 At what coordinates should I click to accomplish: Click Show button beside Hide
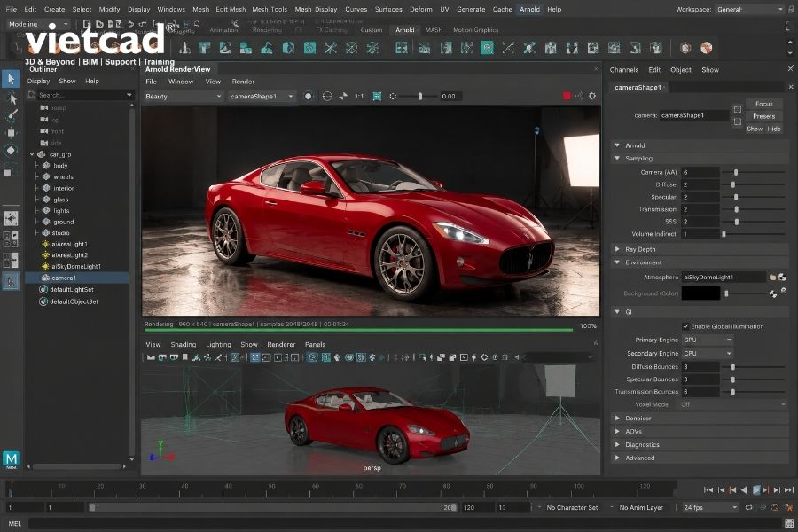coord(755,129)
